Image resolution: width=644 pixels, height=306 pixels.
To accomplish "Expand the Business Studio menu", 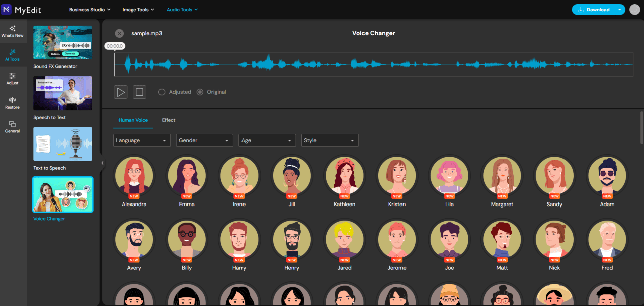I will pos(90,10).
